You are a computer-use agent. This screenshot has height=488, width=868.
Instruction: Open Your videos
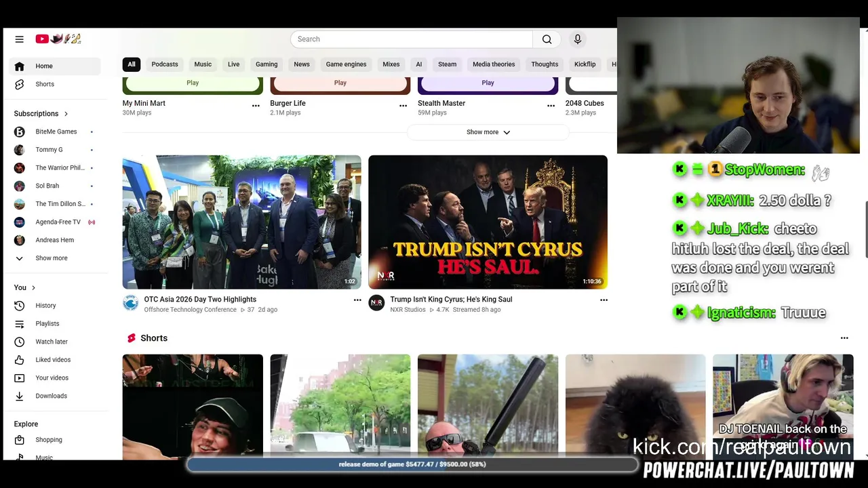pos(55,378)
